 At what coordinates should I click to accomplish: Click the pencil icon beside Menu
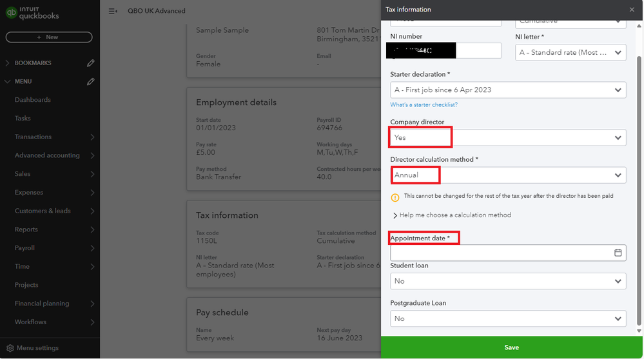coord(91,82)
